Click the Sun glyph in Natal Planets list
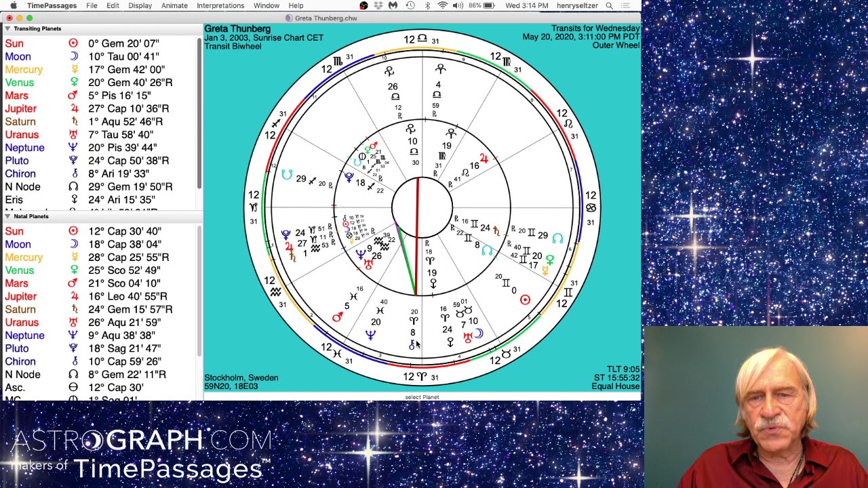This screenshot has height=488, width=868. point(73,231)
